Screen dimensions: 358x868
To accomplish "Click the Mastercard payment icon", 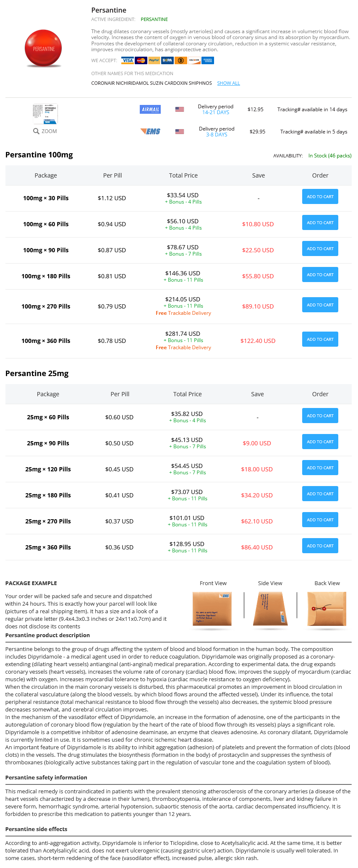I will coord(141,60).
